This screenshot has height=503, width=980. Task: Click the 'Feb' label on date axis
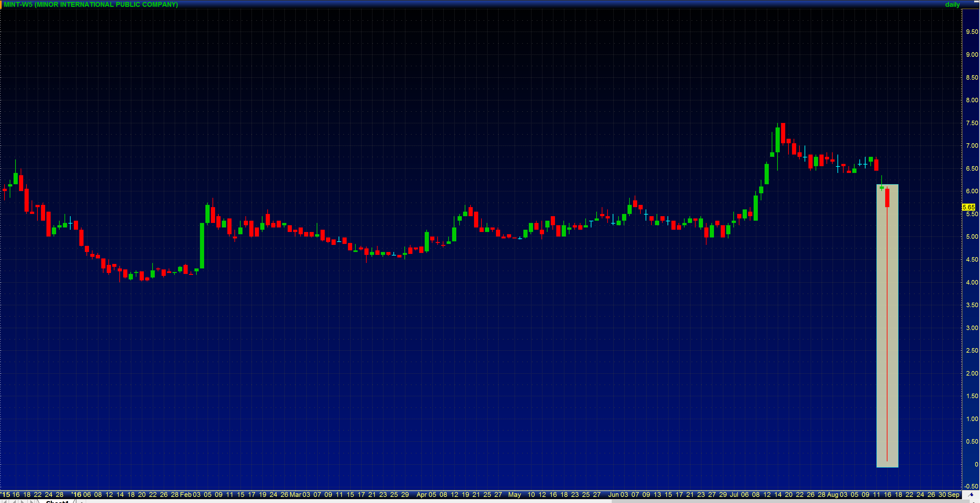click(185, 495)
